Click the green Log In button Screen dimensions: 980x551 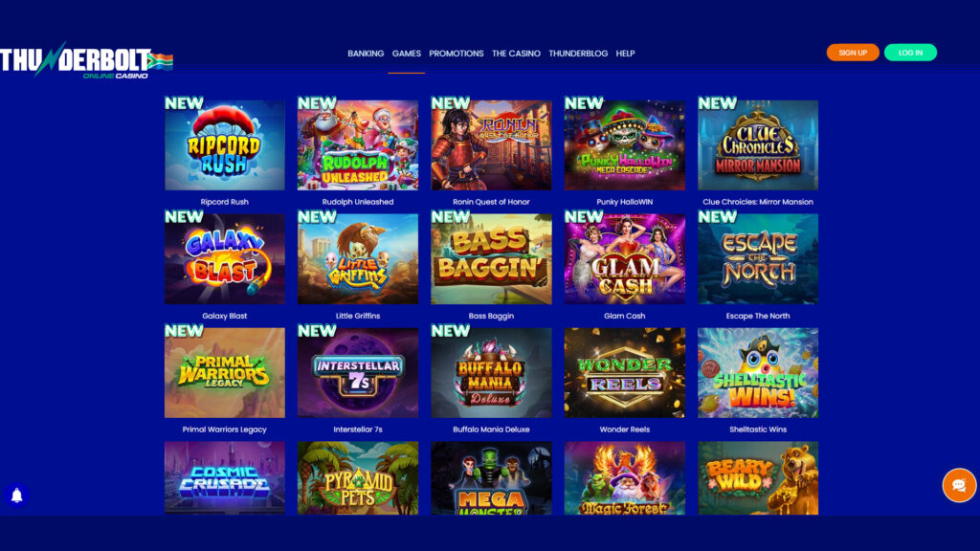point(910,53)
